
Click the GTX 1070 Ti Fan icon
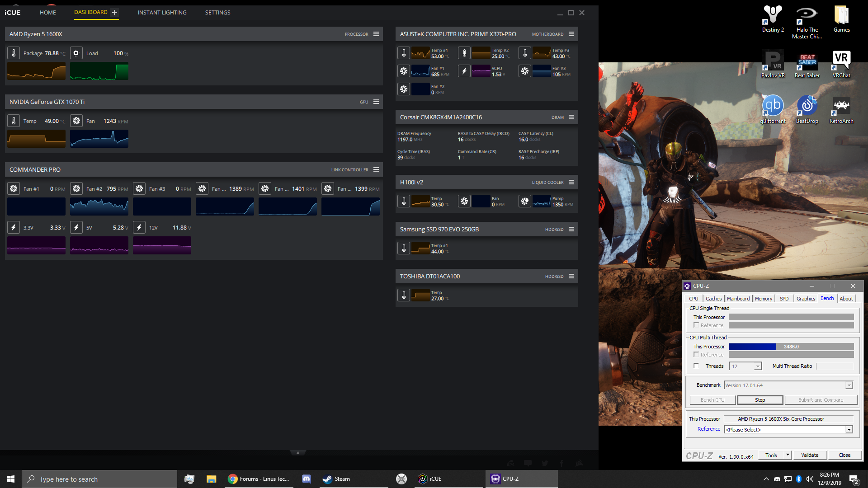click(x=76, y=121)
